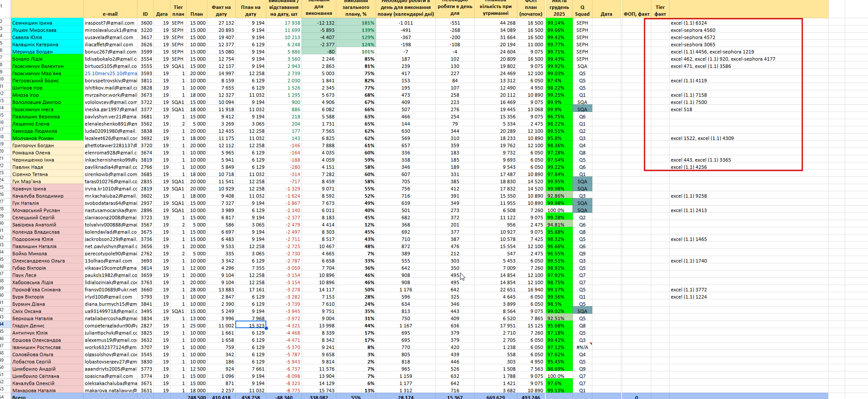Select the plan value '28 000'
The width and height of the screenshot is (868, 399).
point(198,290)
